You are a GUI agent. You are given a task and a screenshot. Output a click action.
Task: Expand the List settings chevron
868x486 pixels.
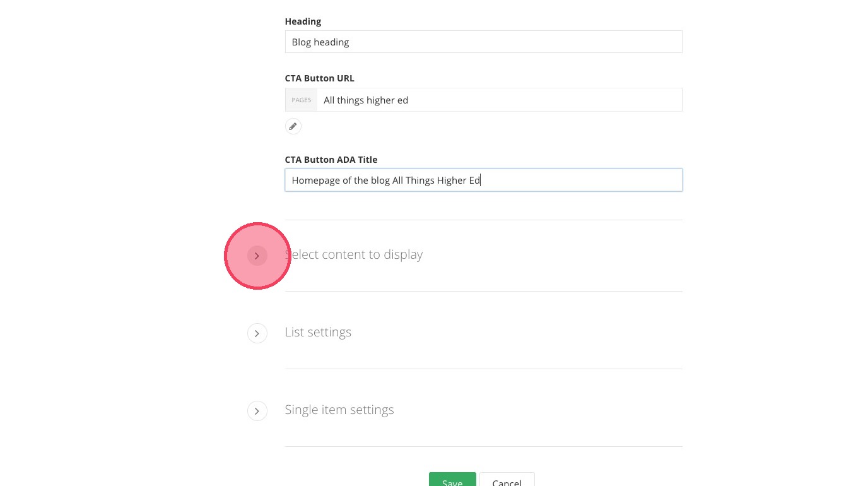tap(257, 333)
